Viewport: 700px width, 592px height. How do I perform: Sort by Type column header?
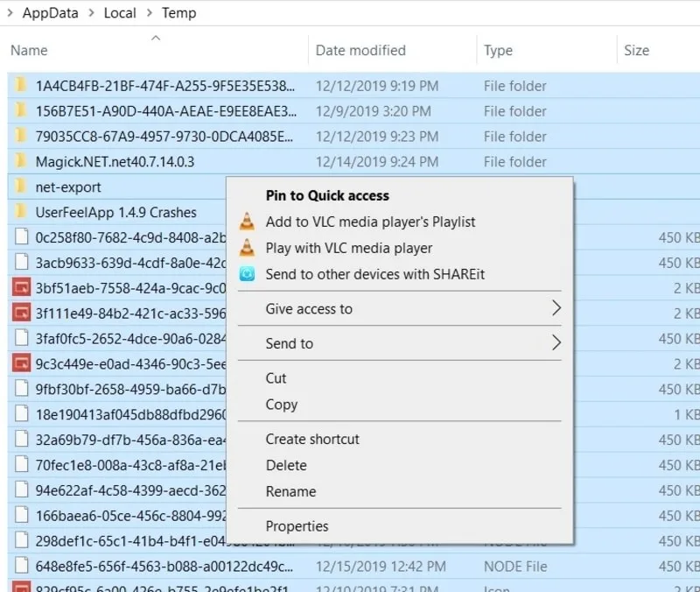pos(498,51)
